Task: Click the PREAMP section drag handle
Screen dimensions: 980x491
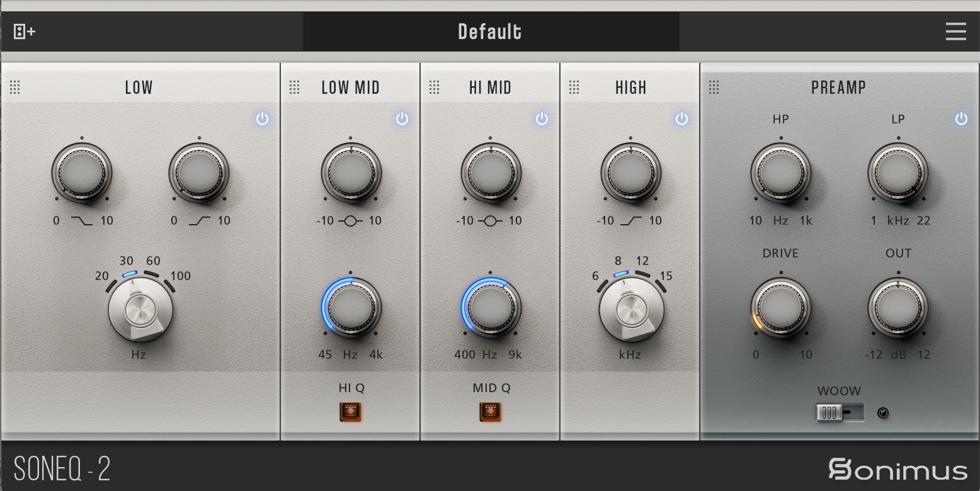Action: click(714, 87)
